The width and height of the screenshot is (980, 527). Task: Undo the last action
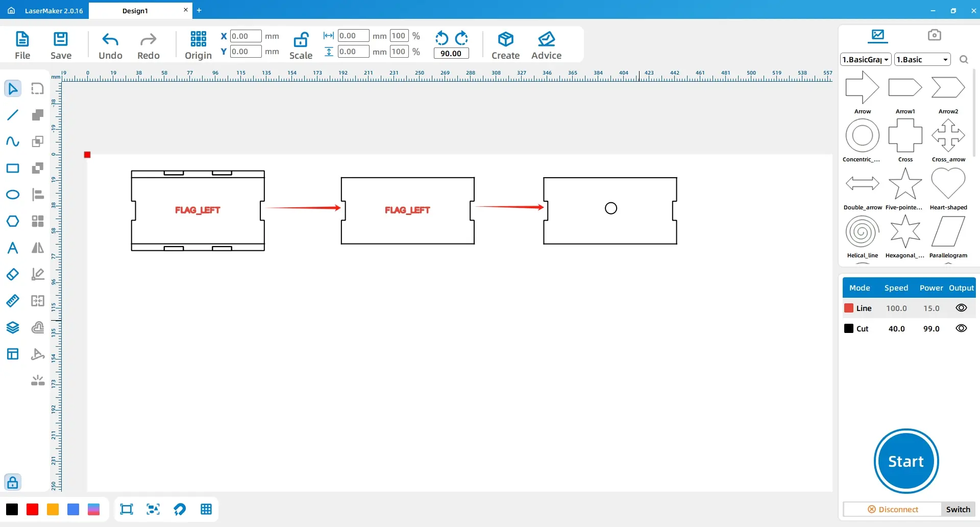[110, 39]
